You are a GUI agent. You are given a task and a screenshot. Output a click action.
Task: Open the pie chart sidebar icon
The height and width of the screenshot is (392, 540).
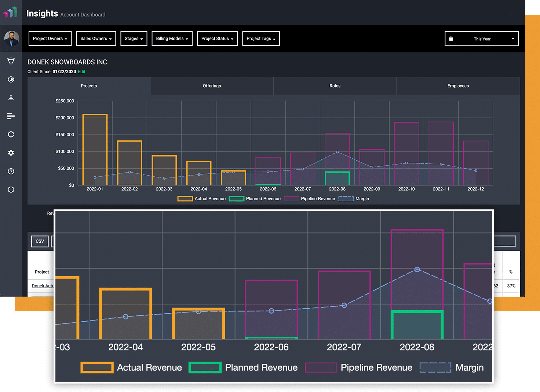[x=11, y=80]
